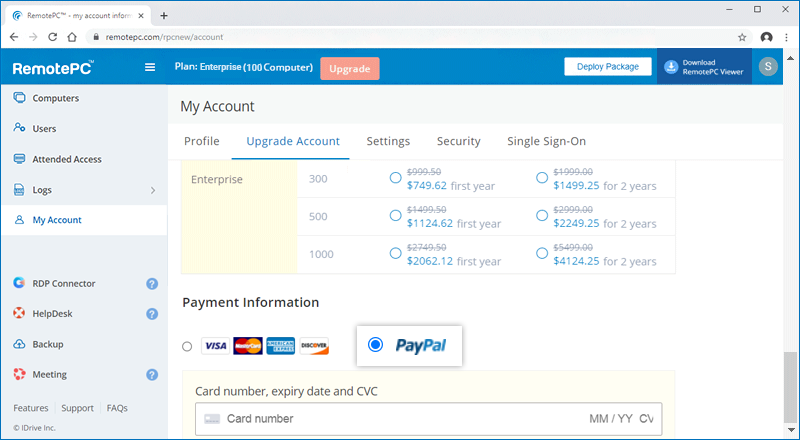This screenshot has width=800, height=440.
Task: Click the Backup cloud icon
Action: [19, 344]
